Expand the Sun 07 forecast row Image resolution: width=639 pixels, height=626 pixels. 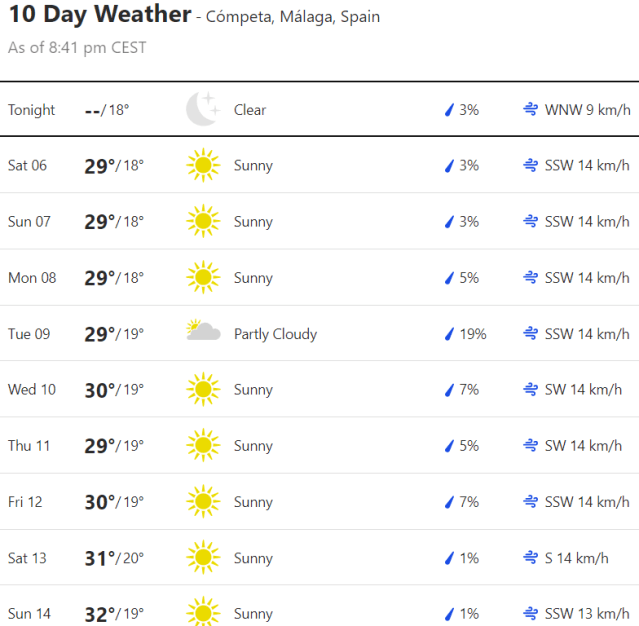[x=320, y=221]
